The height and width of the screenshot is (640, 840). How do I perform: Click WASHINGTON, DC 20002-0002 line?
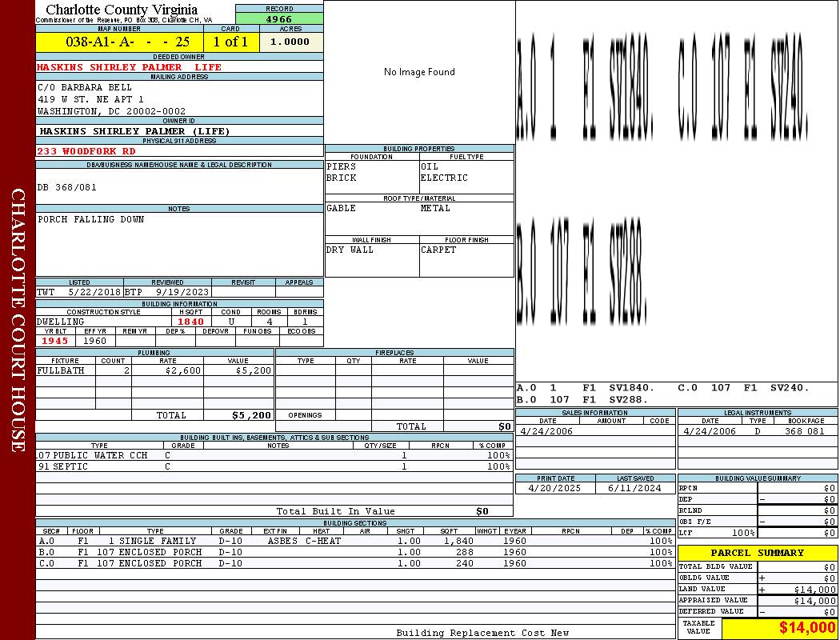click(x=111, y=111)
